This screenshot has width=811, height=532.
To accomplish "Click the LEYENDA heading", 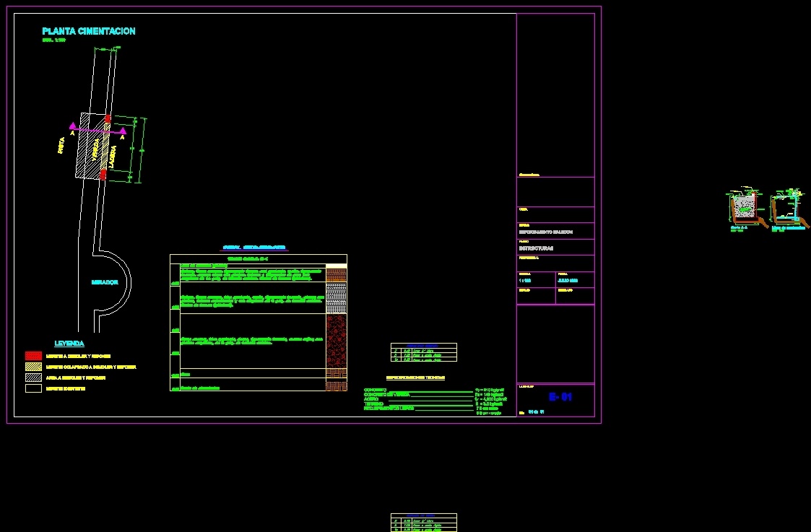I will click(x=70, y=343).
